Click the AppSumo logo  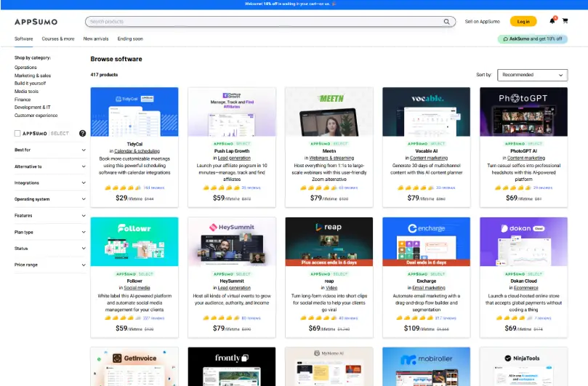(36, 22)
